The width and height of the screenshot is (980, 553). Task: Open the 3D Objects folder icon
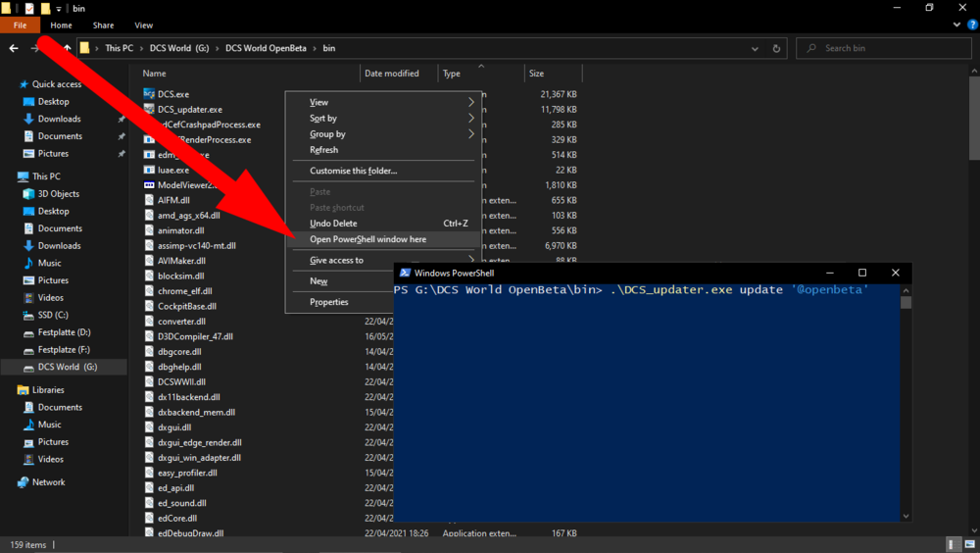(x=28, y=194)
